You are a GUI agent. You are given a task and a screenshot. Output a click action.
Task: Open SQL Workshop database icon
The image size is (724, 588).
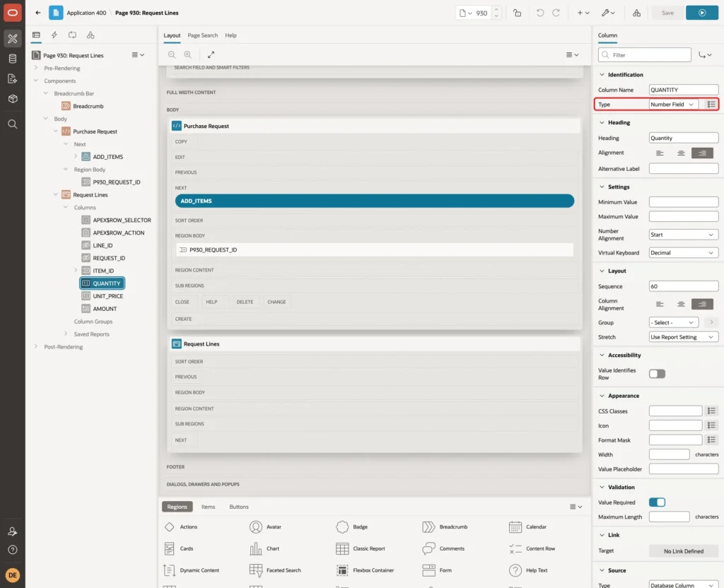point(13,59)
